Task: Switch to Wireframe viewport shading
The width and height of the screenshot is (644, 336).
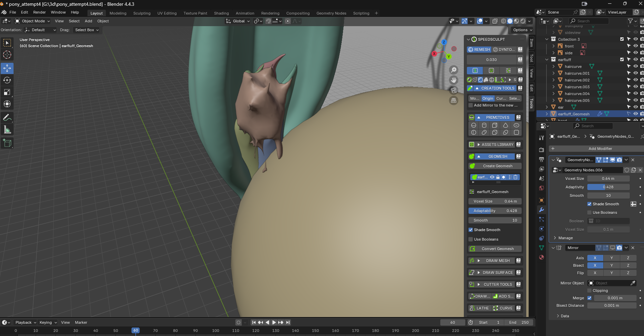Action: tap(504, 21)
